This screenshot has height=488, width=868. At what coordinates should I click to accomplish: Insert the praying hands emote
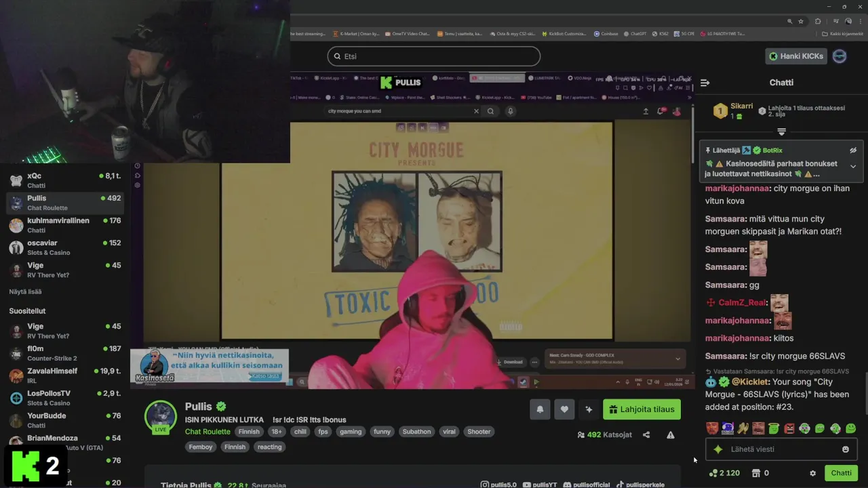(743, 428)
